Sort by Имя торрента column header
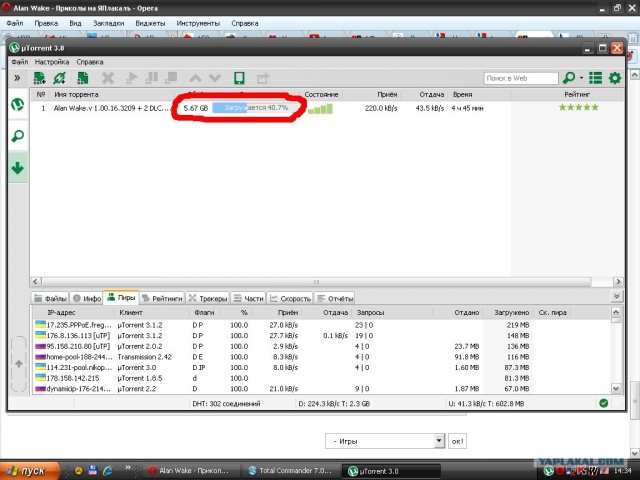Viewport: 640px width, 480px height. [x=76, y=94]
